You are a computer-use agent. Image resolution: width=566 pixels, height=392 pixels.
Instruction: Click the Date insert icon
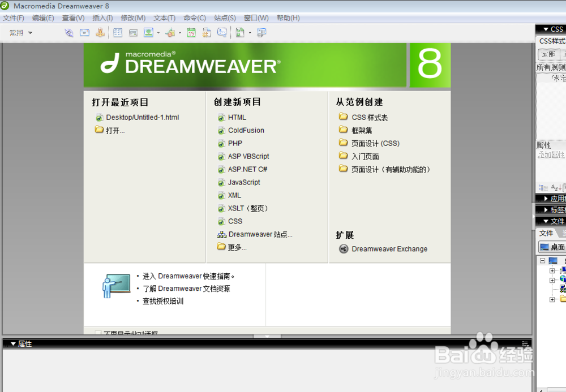click(x=191, y=33)
